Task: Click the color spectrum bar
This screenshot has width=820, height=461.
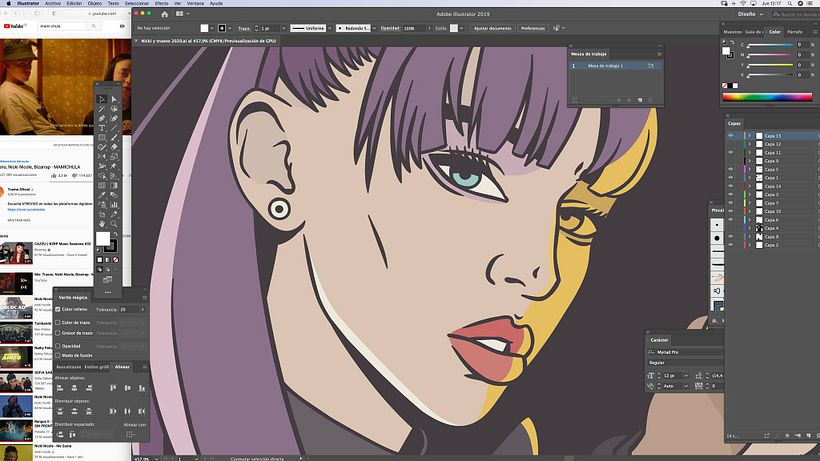Action: pos(767,97)
